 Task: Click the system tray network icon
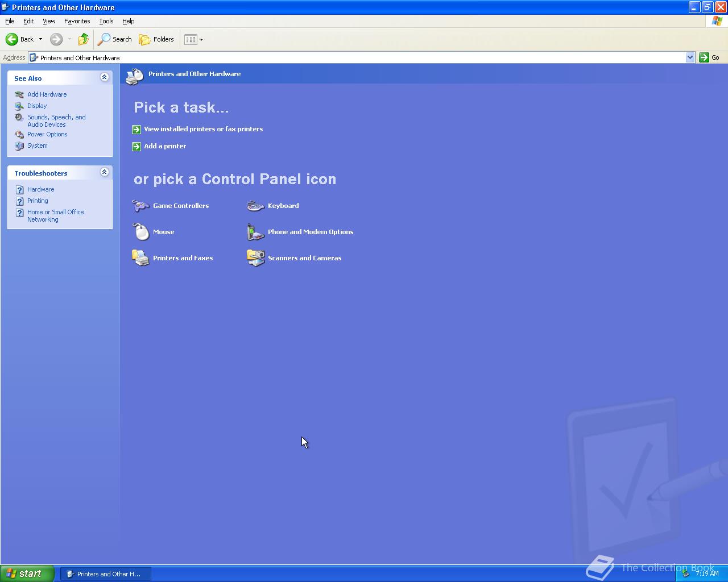(x=685, y=573)
